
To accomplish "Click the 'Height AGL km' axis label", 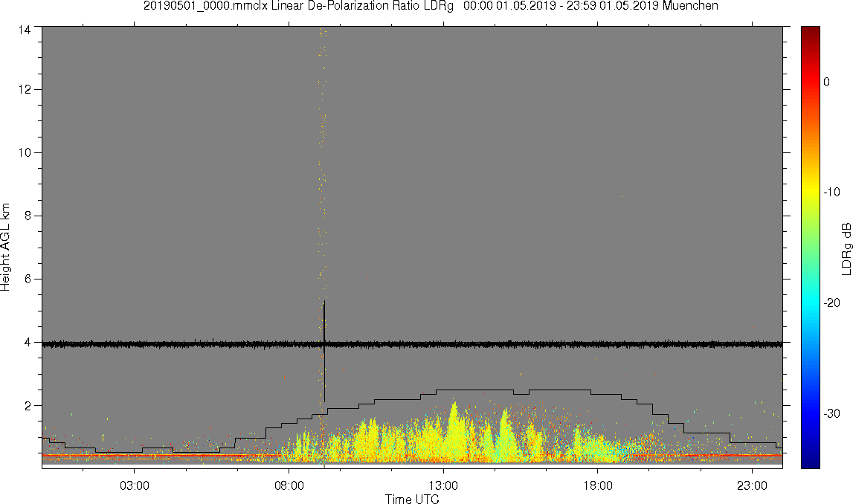I will pos(5,247).
